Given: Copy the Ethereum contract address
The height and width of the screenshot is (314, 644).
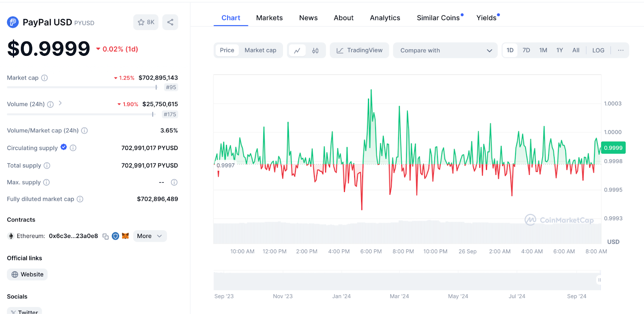Looking at the screenshot, I should pos(105,236).
